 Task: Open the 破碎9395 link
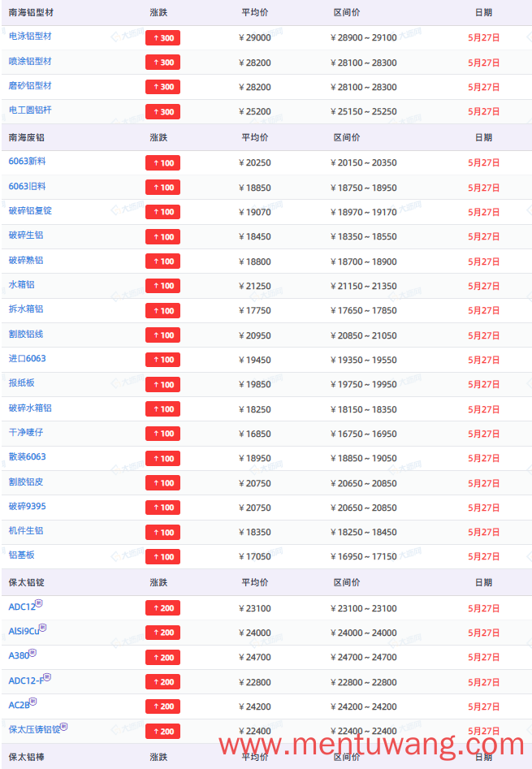27,506
